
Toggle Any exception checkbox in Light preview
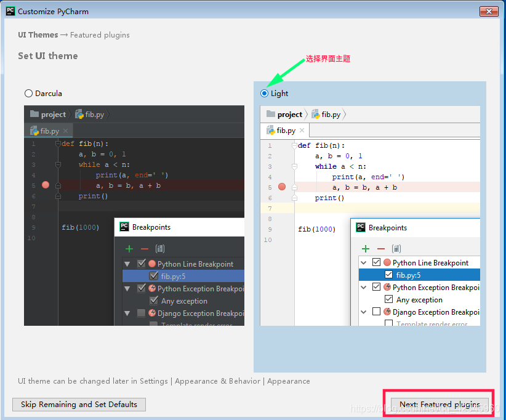point(388,299)
